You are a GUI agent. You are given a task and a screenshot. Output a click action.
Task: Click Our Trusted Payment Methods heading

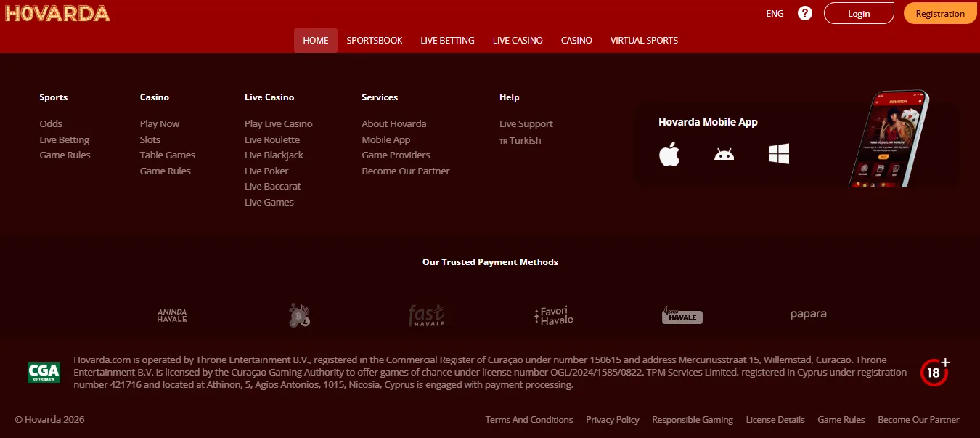(x=490, y=261)
